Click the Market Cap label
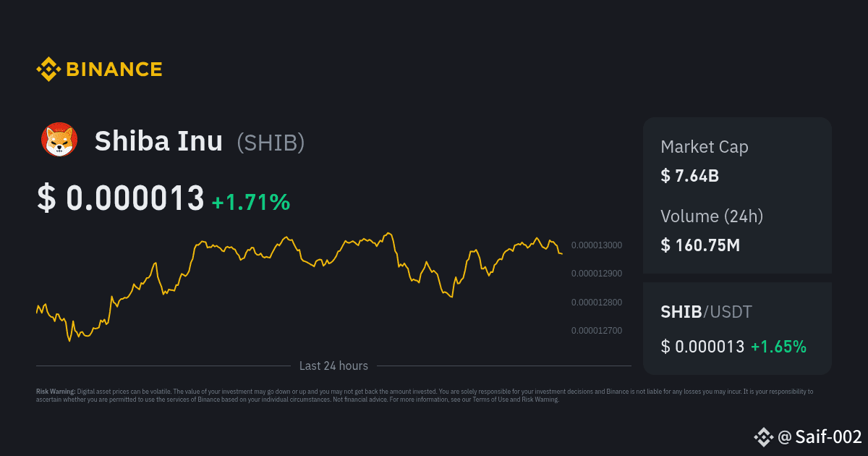This screenshot has height=456, width=868. click(705, 147)
